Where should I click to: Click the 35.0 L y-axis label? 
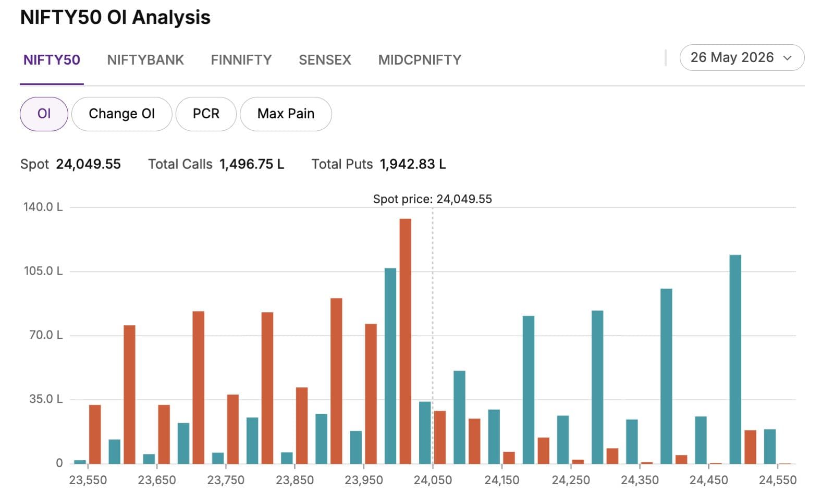coord(45,399)
